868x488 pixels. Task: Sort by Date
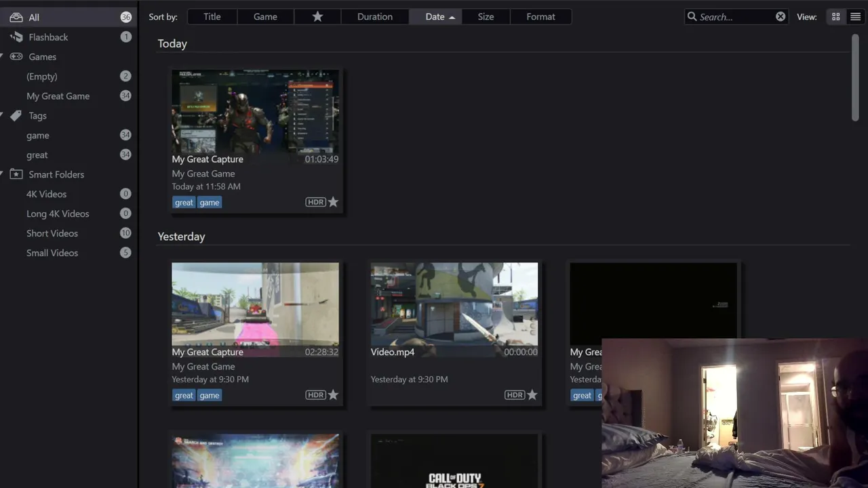tap(435, 16)
